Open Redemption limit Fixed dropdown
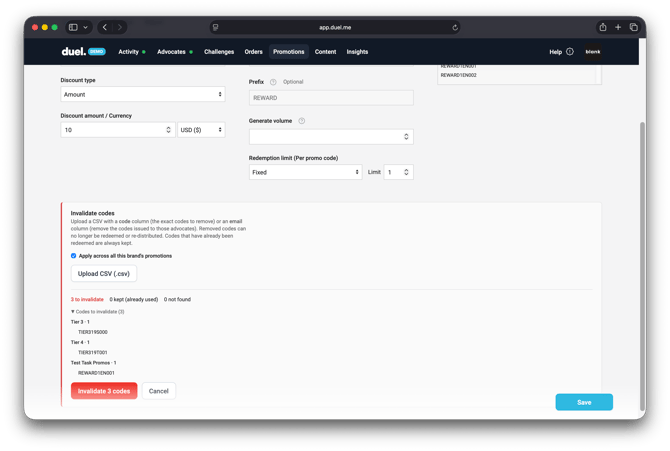Image resolution: width=670 pixels, height=451 pixels. 306,172
